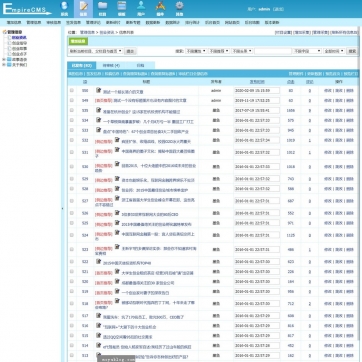
Task: Click the publish time field for row ID 549
Action: click(x=257, y=100)
